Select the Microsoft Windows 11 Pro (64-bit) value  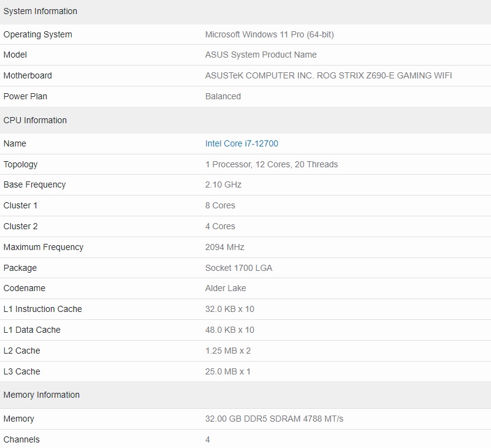pyautogui.click(x=269, y=34)
